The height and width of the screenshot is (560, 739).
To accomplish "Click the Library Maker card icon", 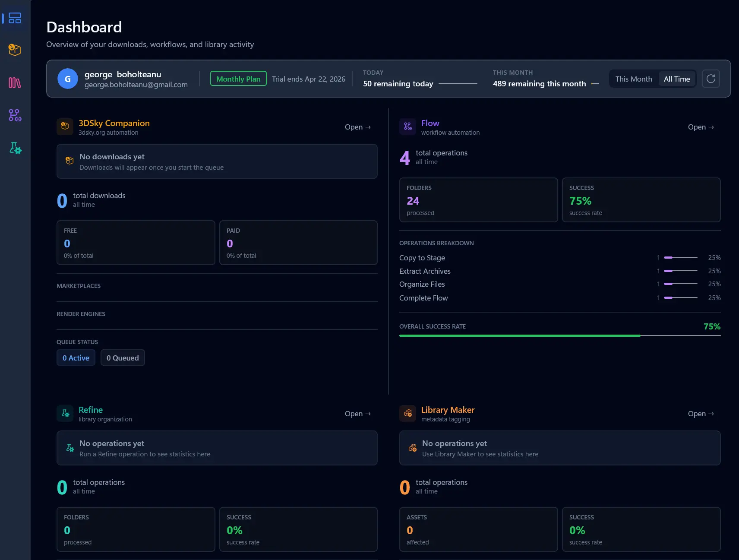I will click(407, 413).
